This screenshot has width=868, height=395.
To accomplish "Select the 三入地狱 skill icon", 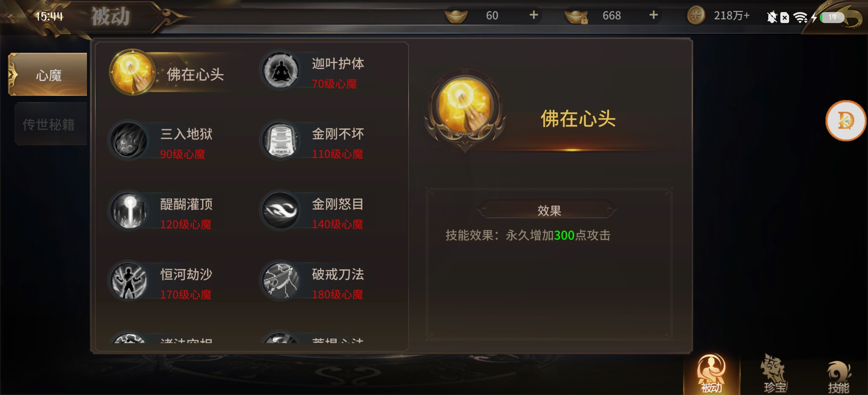I will coord(128,141).
